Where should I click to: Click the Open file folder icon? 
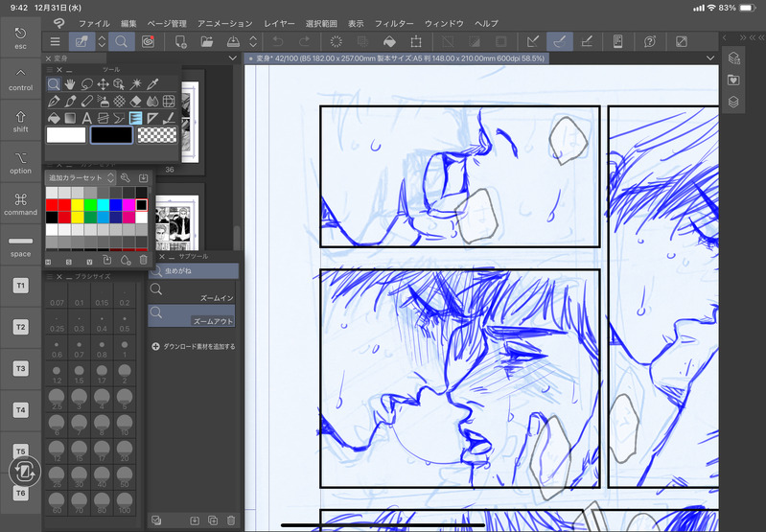pos(207,41)
